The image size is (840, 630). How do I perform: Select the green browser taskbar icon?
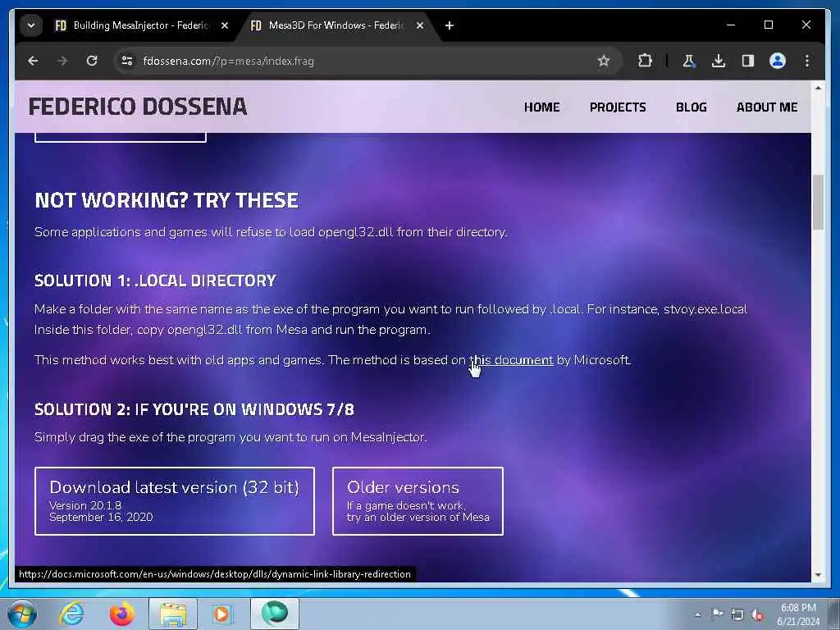(x=274, y=614)
